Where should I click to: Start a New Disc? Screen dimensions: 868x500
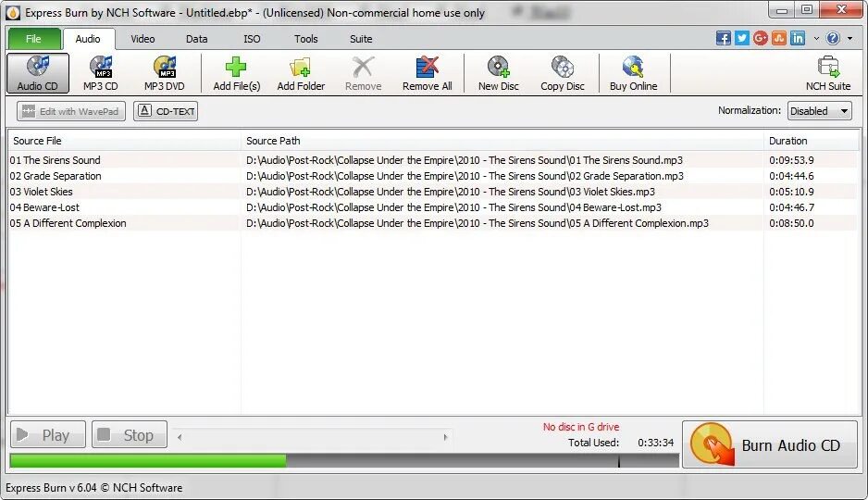pos(498,73)
